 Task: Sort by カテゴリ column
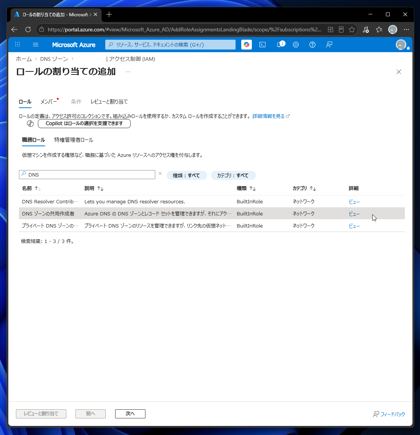click(x=304, y=188)
